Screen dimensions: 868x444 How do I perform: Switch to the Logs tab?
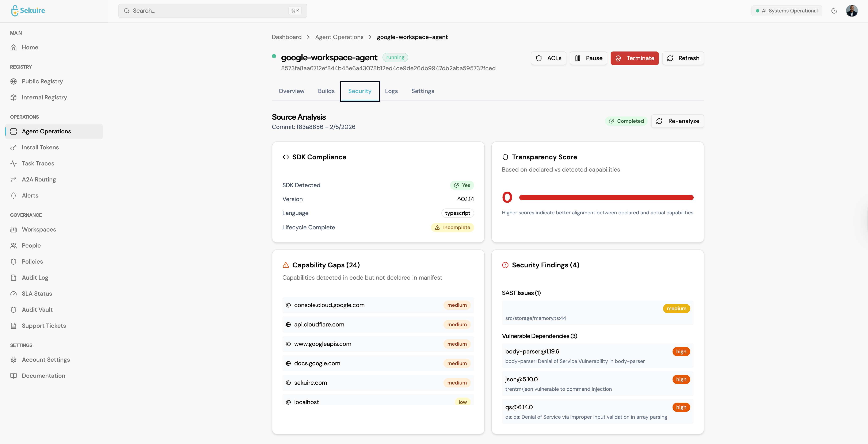click(391, 91)
